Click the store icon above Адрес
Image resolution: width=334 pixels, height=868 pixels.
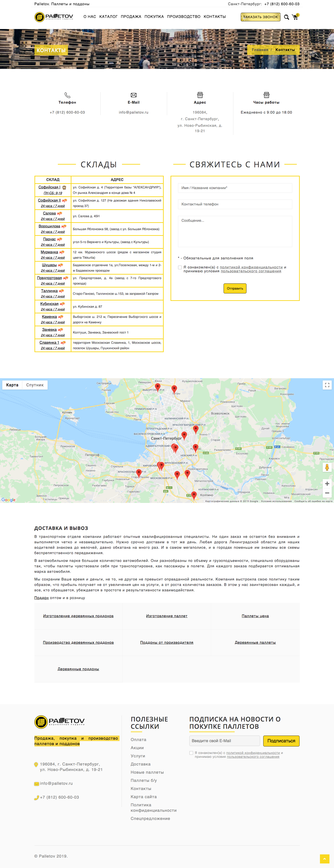point(200,95)
